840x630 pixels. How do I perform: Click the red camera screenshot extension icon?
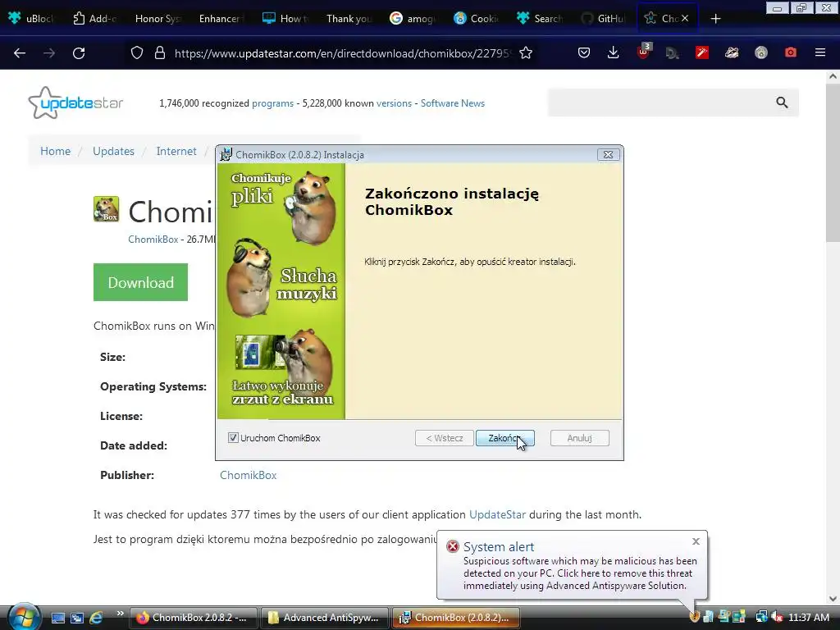tap(790, 53)
